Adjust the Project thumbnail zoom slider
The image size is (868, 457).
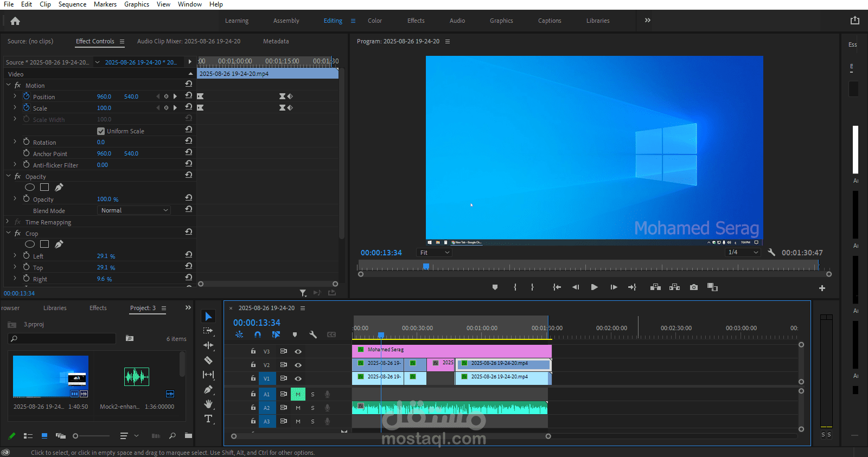[75, 436]
